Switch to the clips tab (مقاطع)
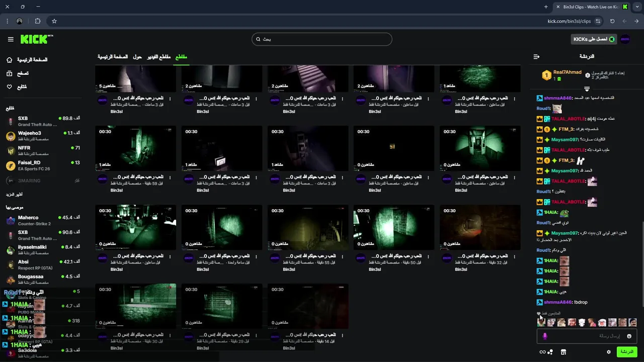 point(181,57)
